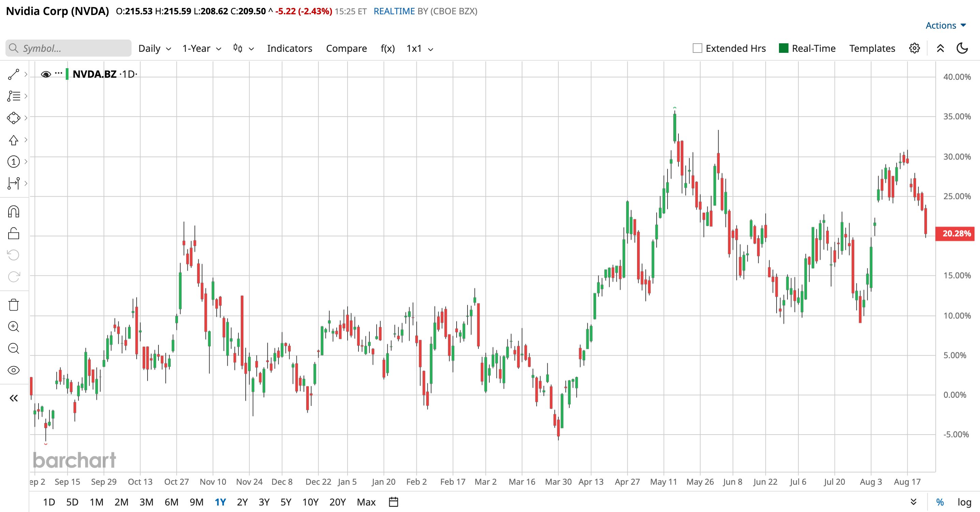Expand the arrow marker tool options
The width and height of the screenshot is (980, 512).
tap(26, 140)
